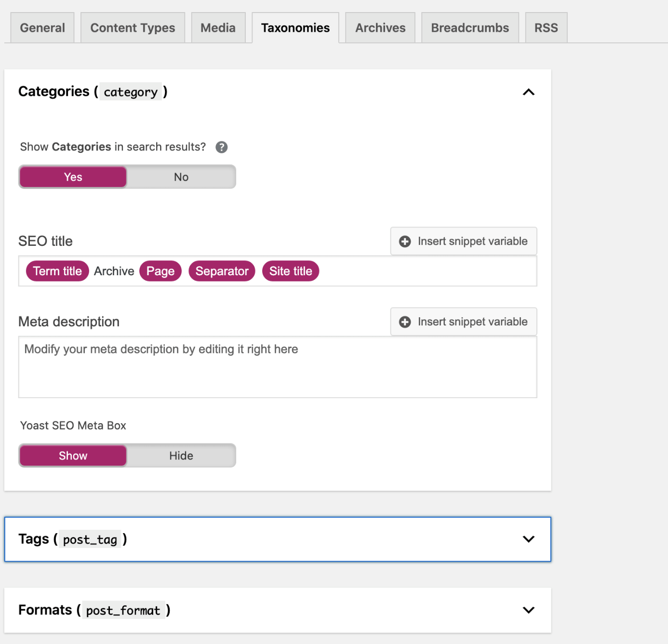Select the Term title snippet tag

pyautogui.click(x=57, y=271)
